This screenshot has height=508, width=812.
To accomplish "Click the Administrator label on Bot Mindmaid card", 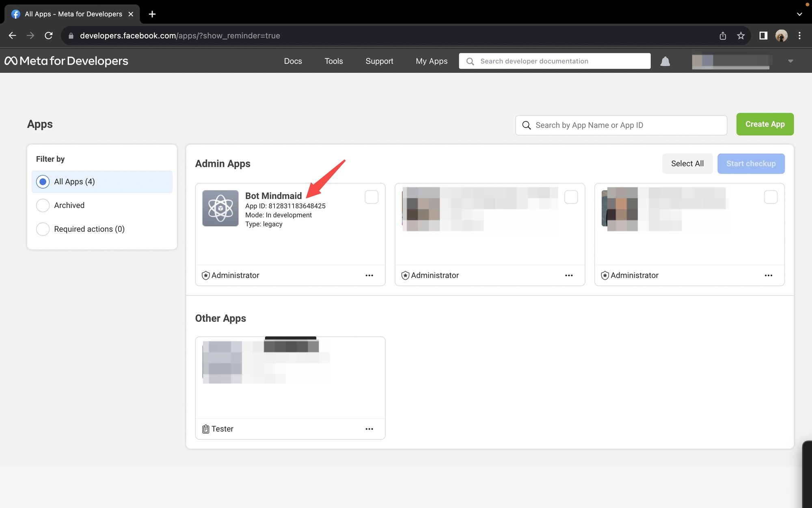I will coord(235,276).
